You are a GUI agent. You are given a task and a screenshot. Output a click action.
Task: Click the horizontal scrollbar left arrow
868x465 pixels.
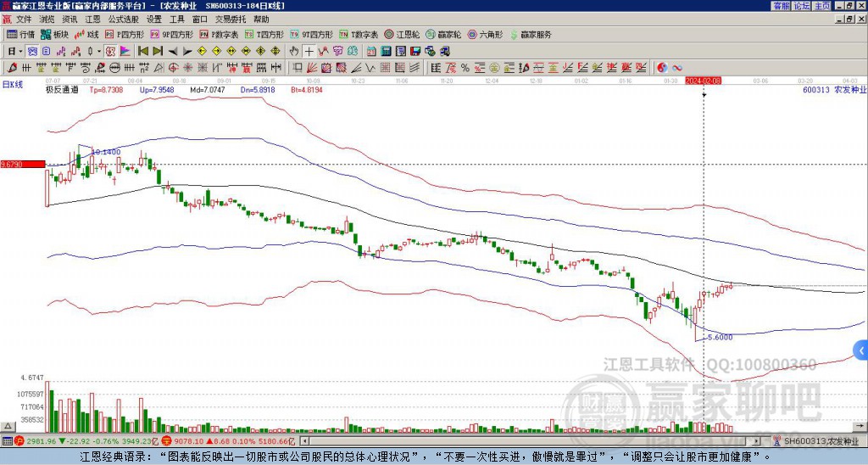pos(304,441)
